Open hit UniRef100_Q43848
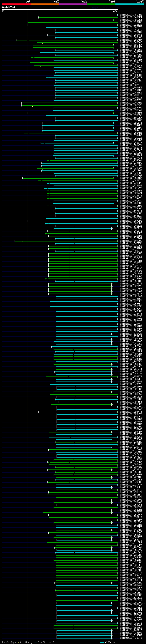 [131, 42]
